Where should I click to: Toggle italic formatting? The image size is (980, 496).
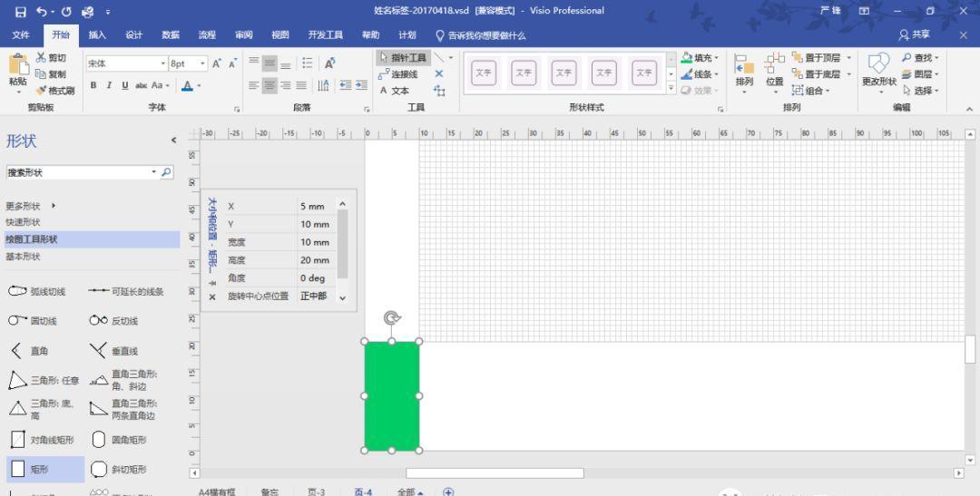coord(109,85)
